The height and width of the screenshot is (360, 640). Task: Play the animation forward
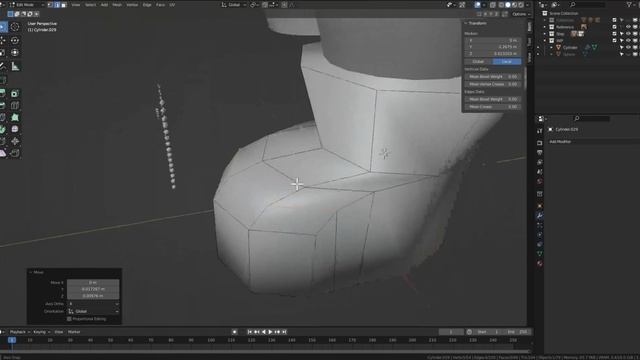[x=270, y=332]
